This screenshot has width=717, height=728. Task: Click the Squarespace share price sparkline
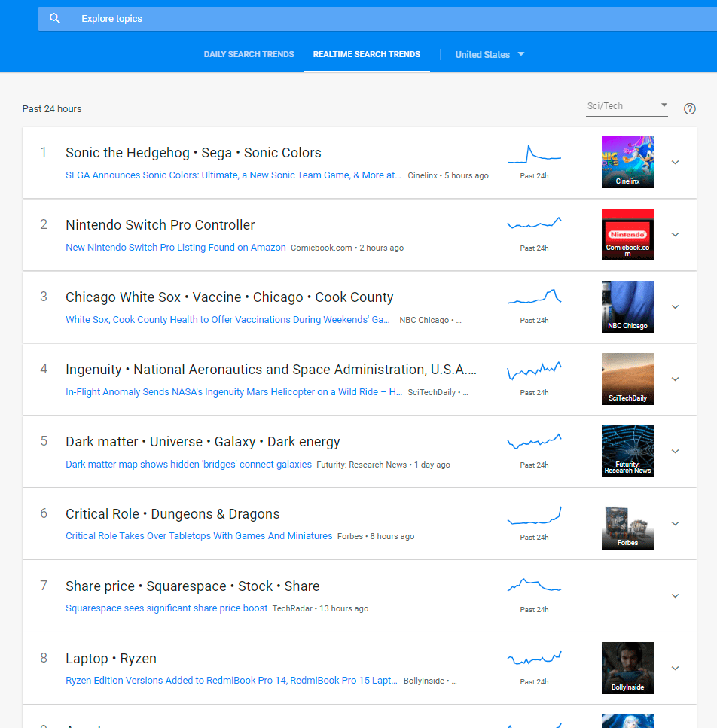click(534, 585)
